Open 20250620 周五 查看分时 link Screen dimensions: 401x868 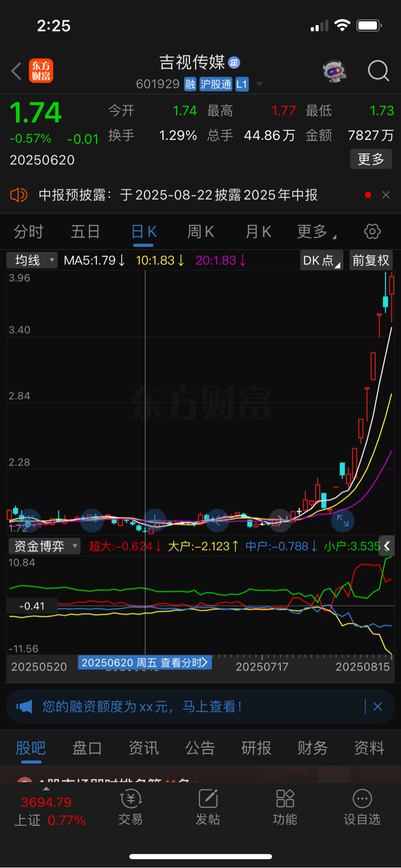point(145,663)
